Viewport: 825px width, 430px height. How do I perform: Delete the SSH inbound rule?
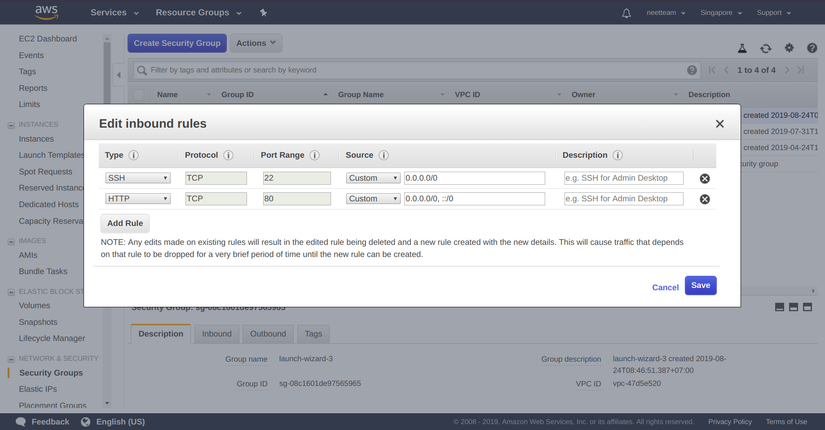[x=705, y=178]
